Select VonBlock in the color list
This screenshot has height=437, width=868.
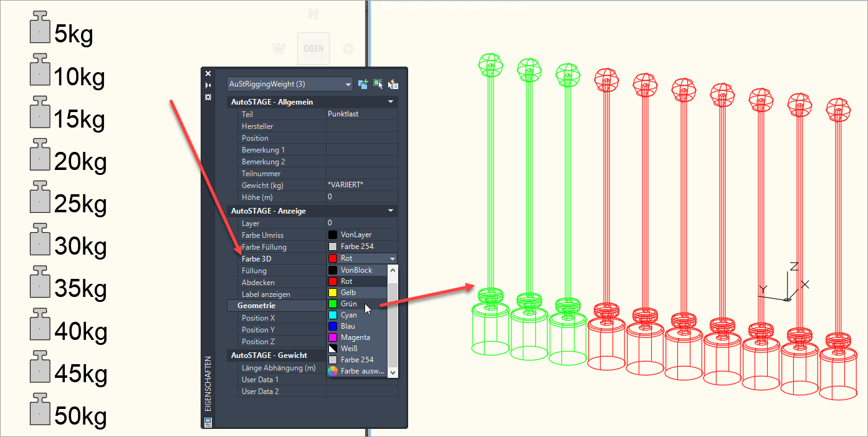point(356,270)
